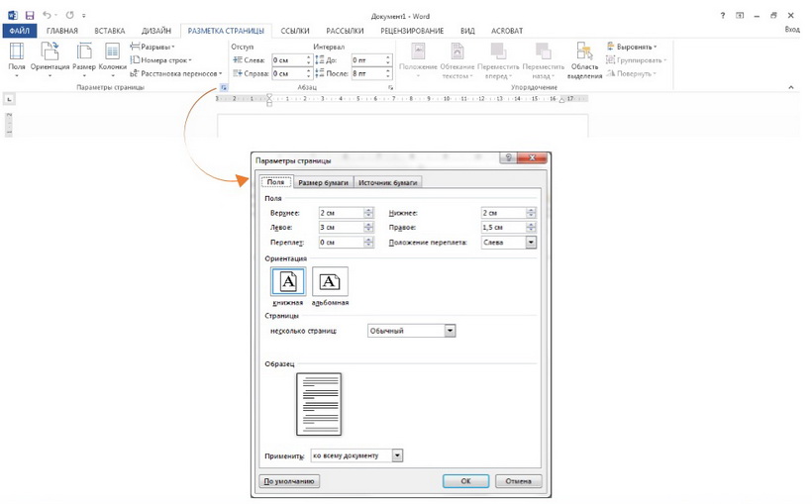Expand Положение переплета dropdown
Viewport: 812px width, 504px height.
[531, 242]
